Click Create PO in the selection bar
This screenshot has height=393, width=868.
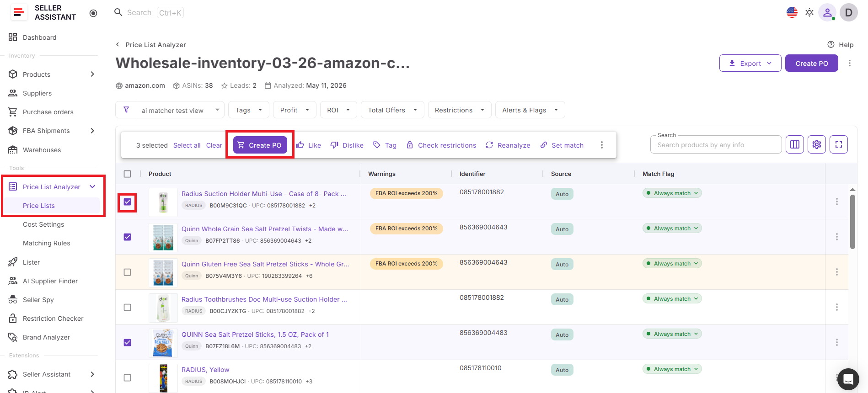tap(260, 145)
